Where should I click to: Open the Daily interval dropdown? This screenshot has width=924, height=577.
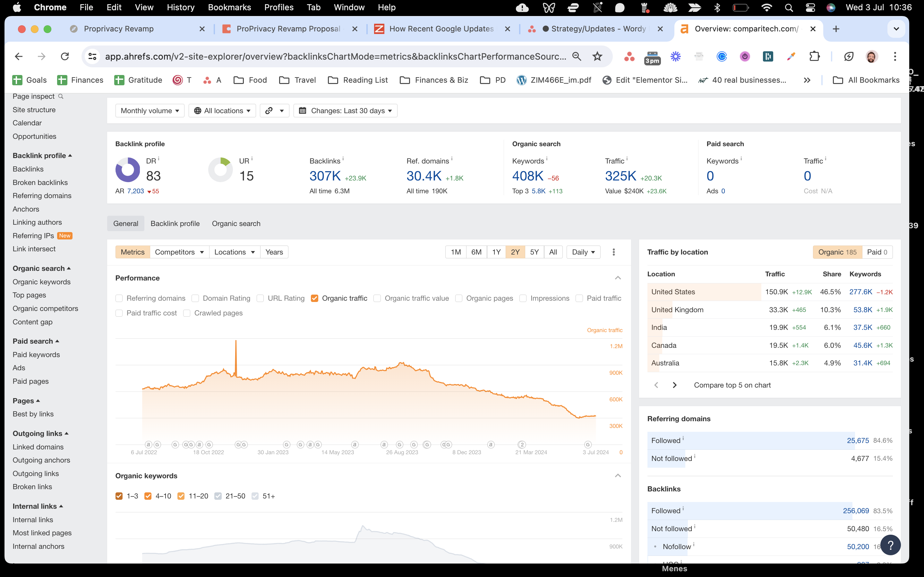click(583, 252)
